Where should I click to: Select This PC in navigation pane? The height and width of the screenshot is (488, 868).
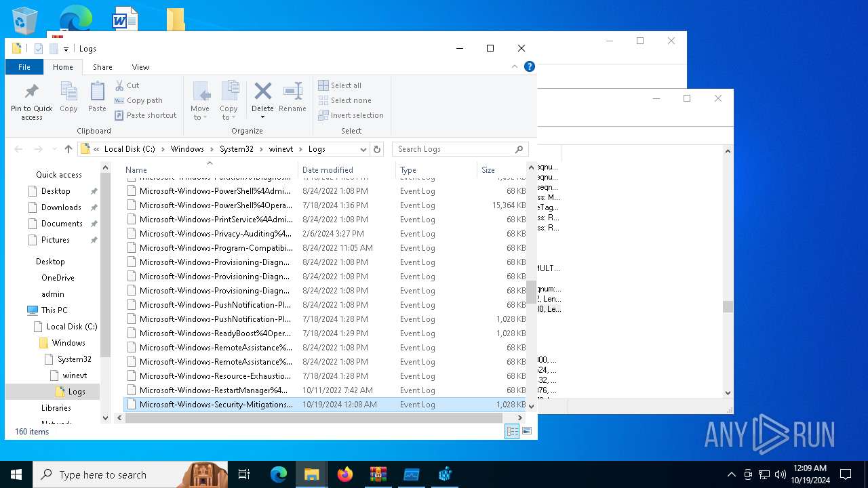54,310
